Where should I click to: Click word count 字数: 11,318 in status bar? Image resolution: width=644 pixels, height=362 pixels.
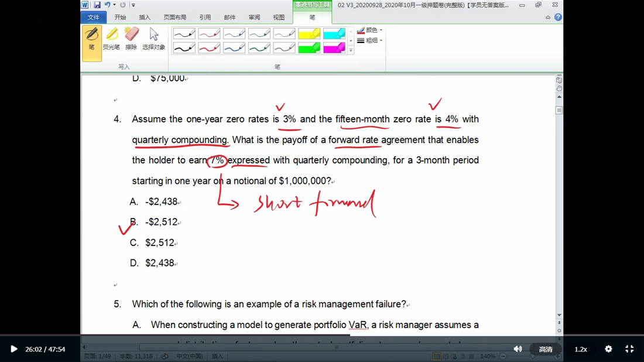136,356
